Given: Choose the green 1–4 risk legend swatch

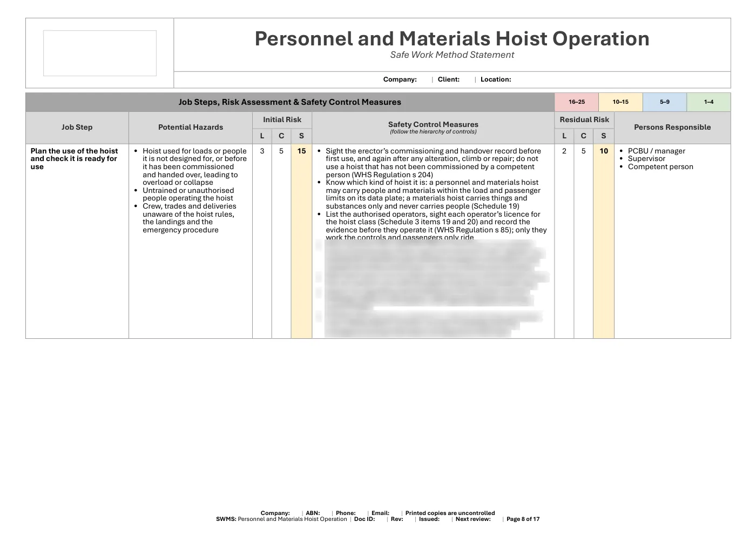Looking at the screenshot, I should 708,102.
